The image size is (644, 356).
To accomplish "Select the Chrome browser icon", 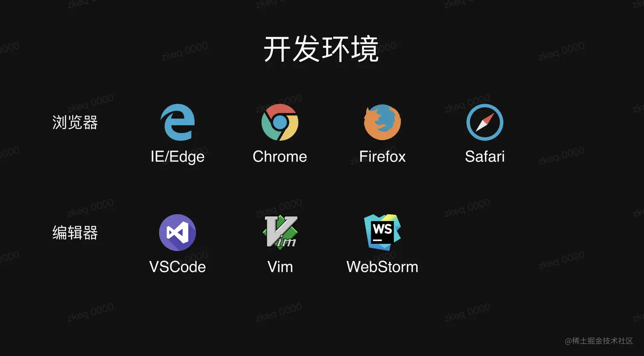I will tap(280, 122).
